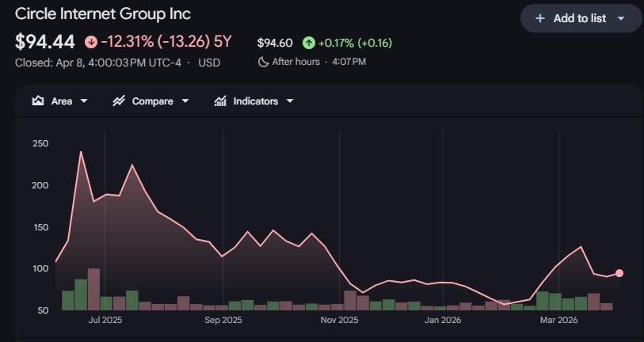
Task: Click the green up-arrow after-hours icon
Action: [x=309, y=43]
